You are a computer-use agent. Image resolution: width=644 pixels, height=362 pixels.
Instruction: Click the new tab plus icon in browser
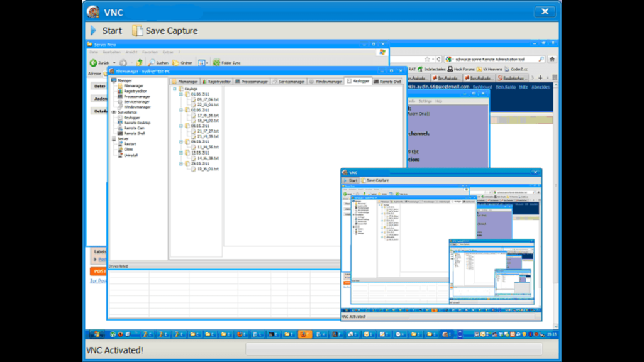(540, 77)
